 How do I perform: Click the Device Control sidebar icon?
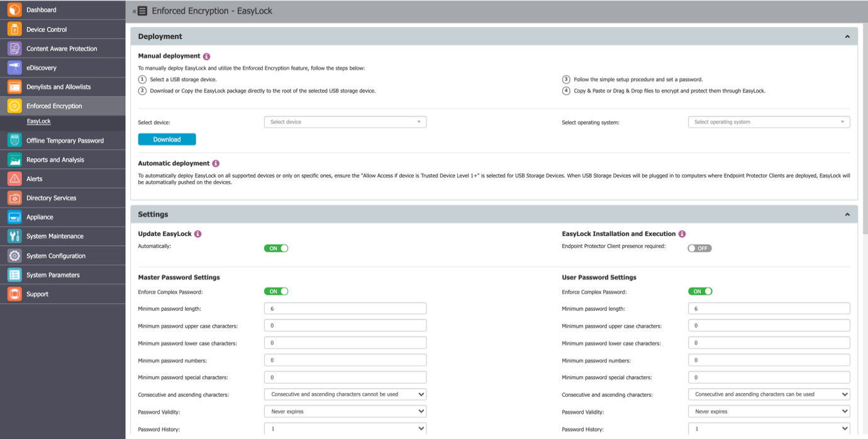14,30
